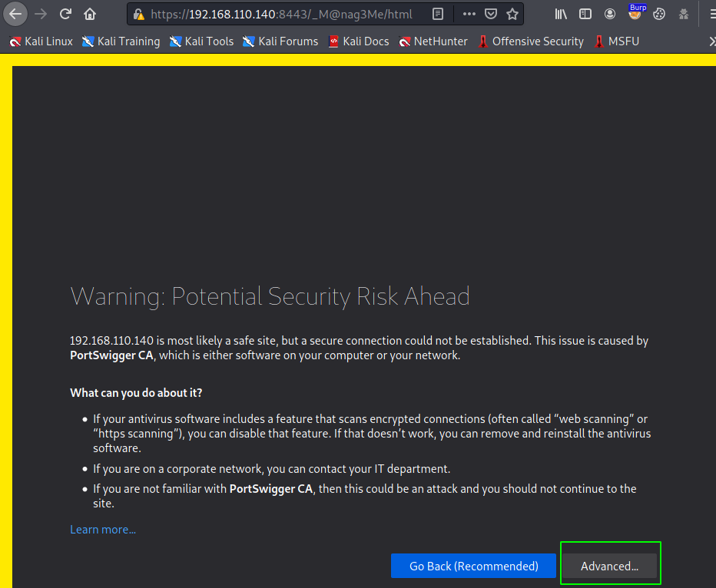Open the Offensive Security bookmark

coord(530,41)
